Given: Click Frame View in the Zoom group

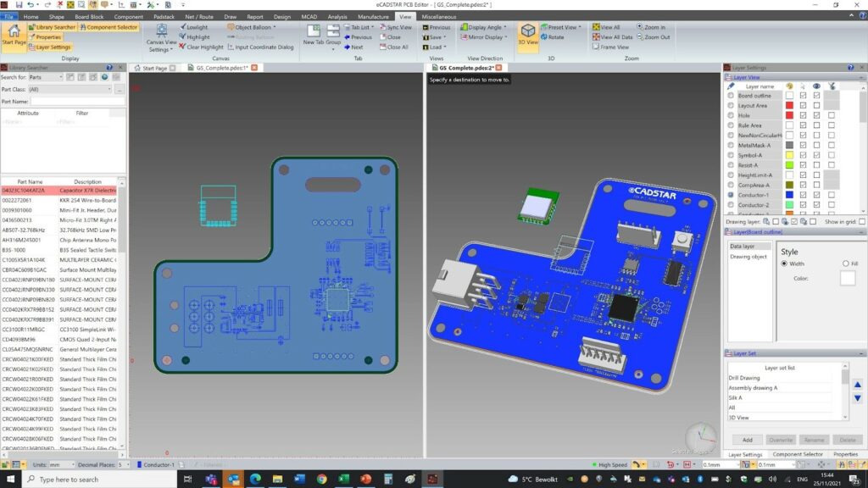Looking at the screenshot, I should coord(610,47).
